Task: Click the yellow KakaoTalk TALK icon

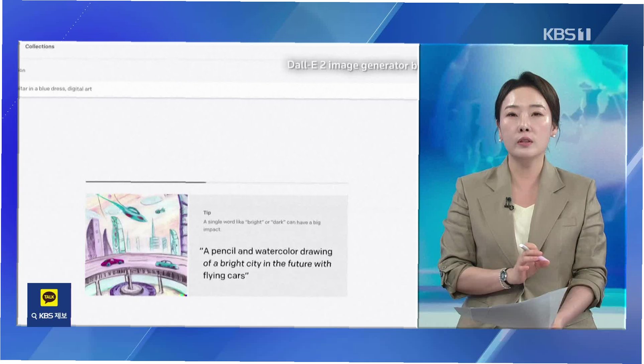Action: (49, 297)
